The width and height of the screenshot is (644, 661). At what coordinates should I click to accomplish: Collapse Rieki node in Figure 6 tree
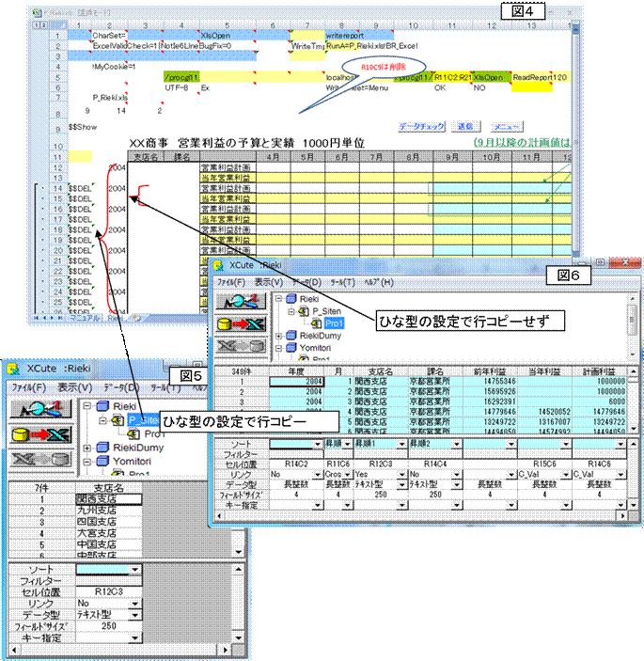point(278,299)
